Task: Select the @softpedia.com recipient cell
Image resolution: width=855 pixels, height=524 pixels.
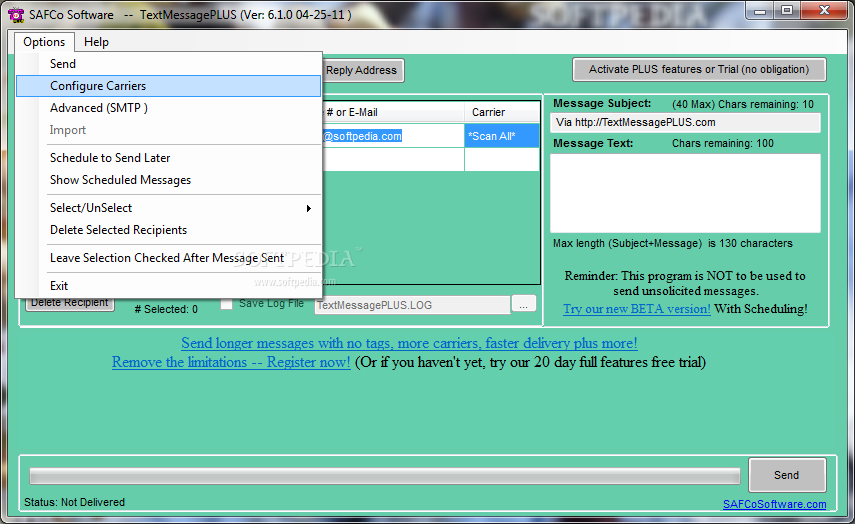Action: tap(393, 136)
